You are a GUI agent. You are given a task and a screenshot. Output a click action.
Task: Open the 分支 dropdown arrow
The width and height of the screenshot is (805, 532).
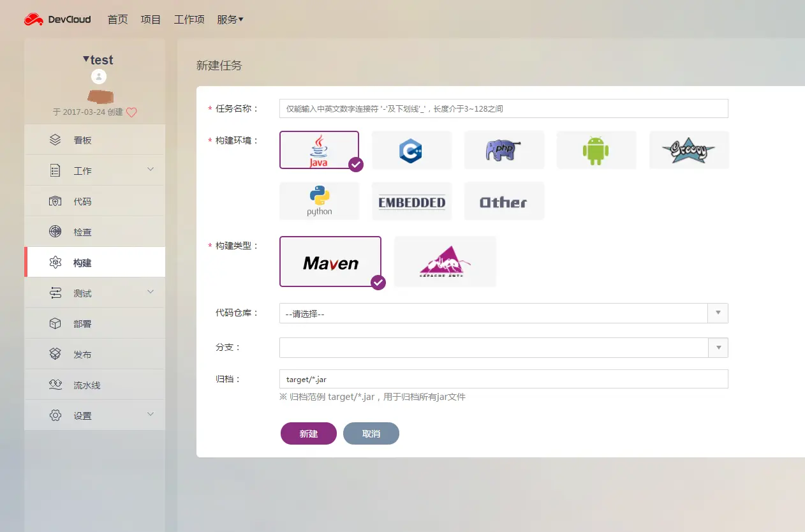[x=718, y=347]
